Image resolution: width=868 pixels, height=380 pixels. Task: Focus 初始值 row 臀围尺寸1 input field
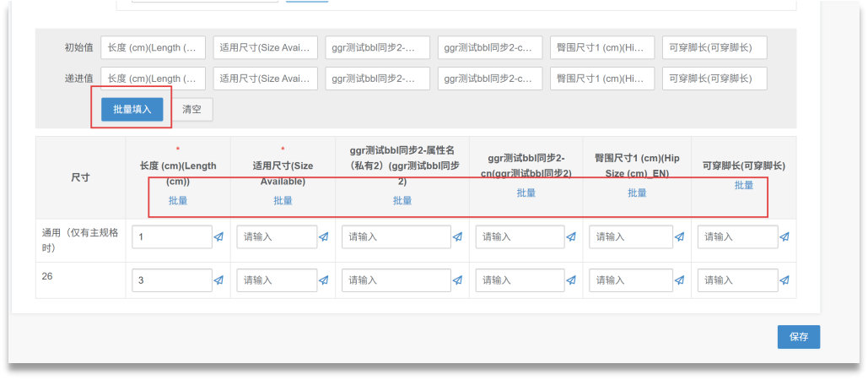(601, 48)
